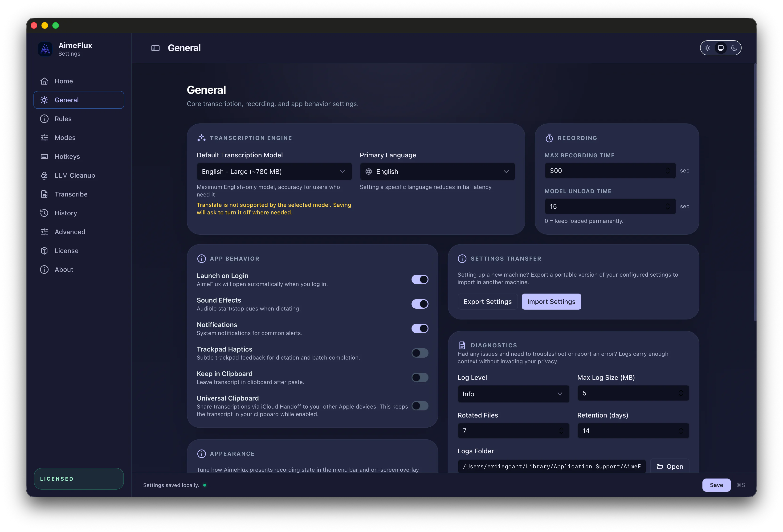Open the Transcribe page
Viewport: 783px width, 532px height.
coord(79,194)
